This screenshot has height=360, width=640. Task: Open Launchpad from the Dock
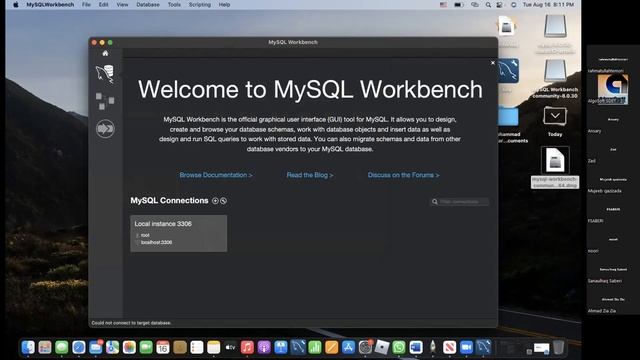click(x=45, y=347)
